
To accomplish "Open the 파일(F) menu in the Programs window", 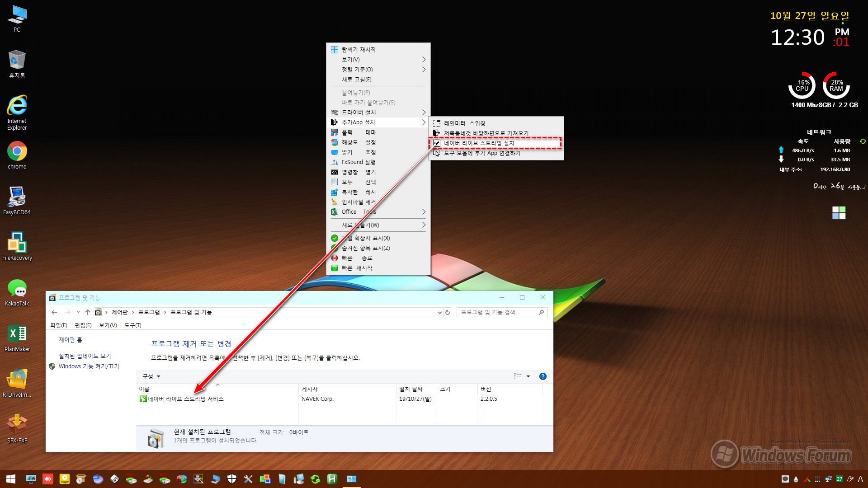I will pyautogui.click(x=58, y=325).
